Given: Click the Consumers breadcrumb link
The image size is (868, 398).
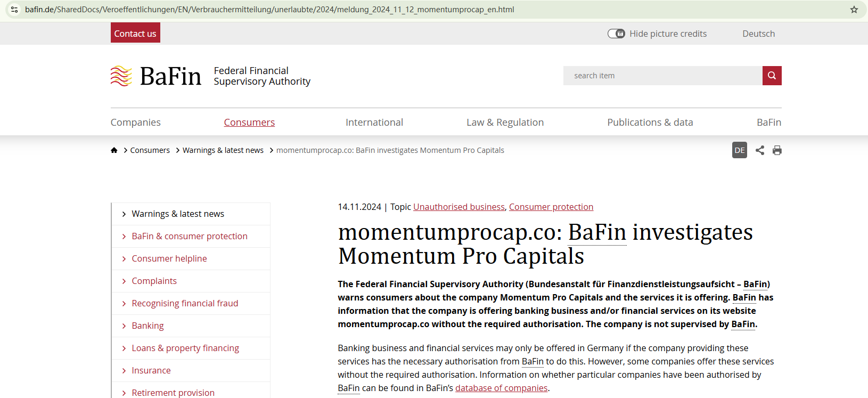Looking at the screenshot, I should click(150, 150).
